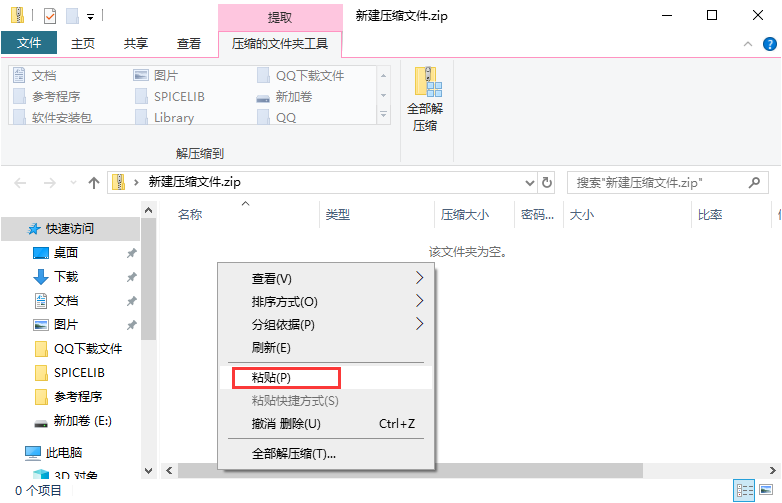Go back with the left arrow
Viewport: 782px width, 503px height.
20,183
